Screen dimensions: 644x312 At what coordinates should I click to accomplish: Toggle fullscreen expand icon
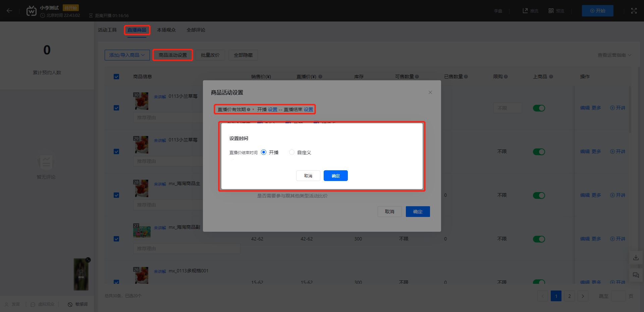(x=634, y=11)
